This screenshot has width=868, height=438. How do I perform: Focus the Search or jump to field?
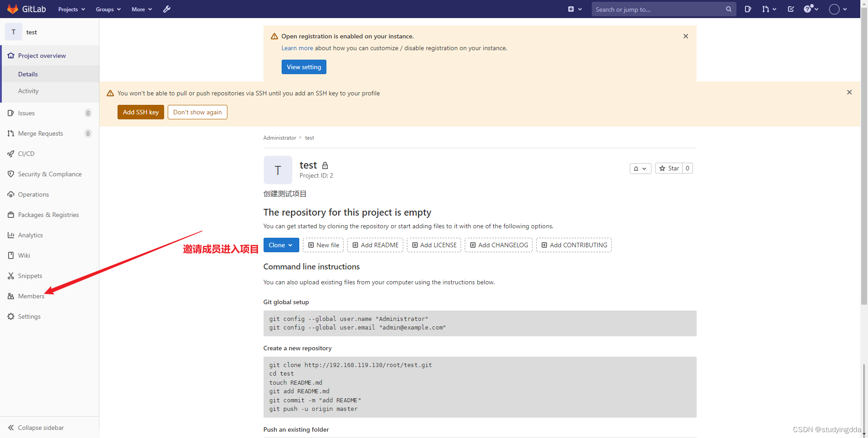click(658, 9)
